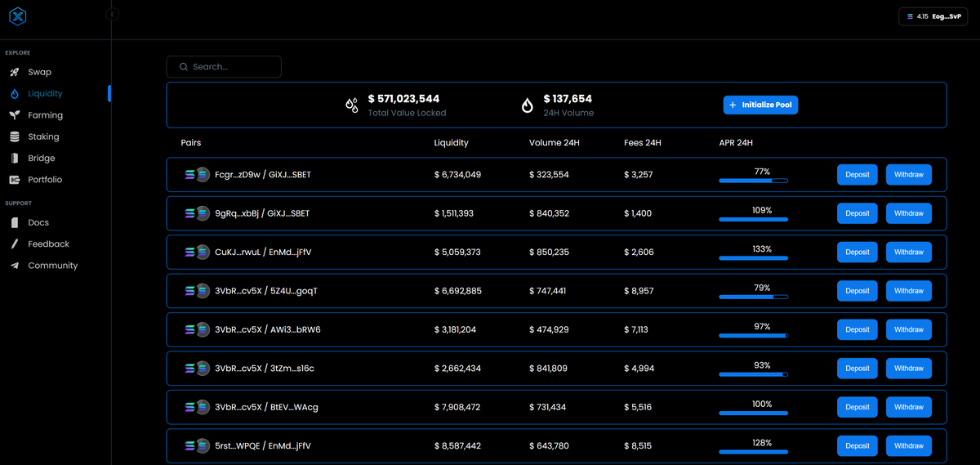Click the Docs document icon
Screen dimensions: 980x465
coord(15,222)
